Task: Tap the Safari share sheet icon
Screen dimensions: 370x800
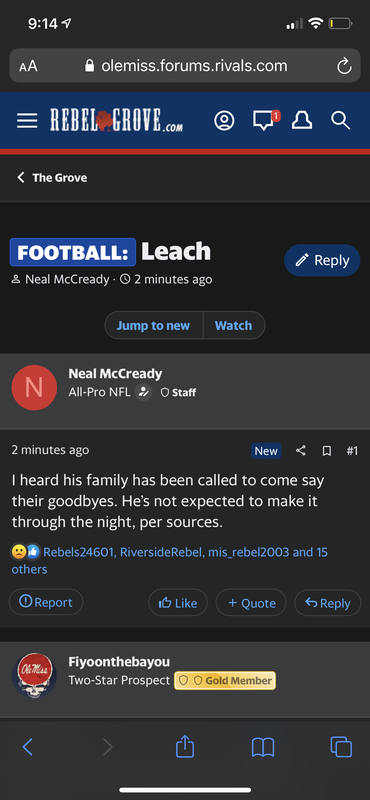Action: tap(185, 747)
